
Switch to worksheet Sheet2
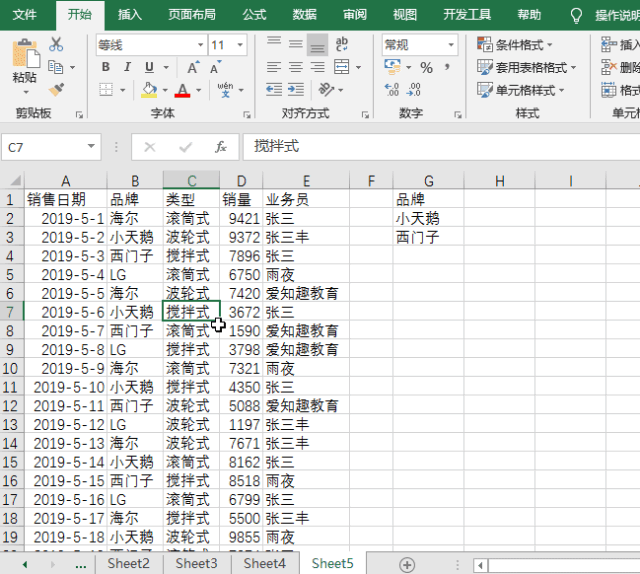click(x=129, y=564)
